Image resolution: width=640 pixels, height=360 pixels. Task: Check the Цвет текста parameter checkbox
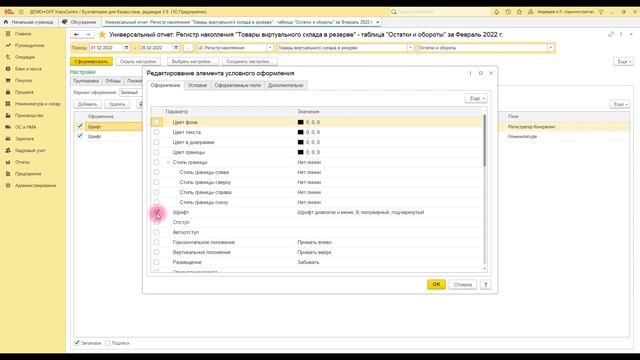[x=156, y=132]
